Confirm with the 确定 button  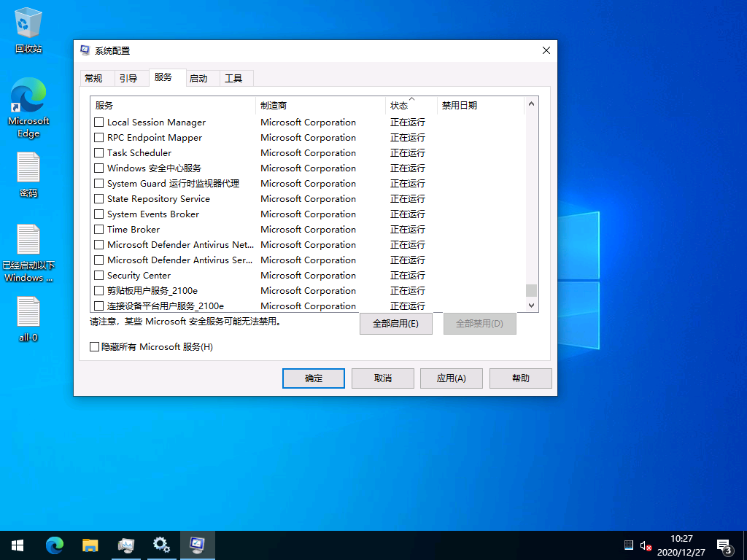(314, 378)
